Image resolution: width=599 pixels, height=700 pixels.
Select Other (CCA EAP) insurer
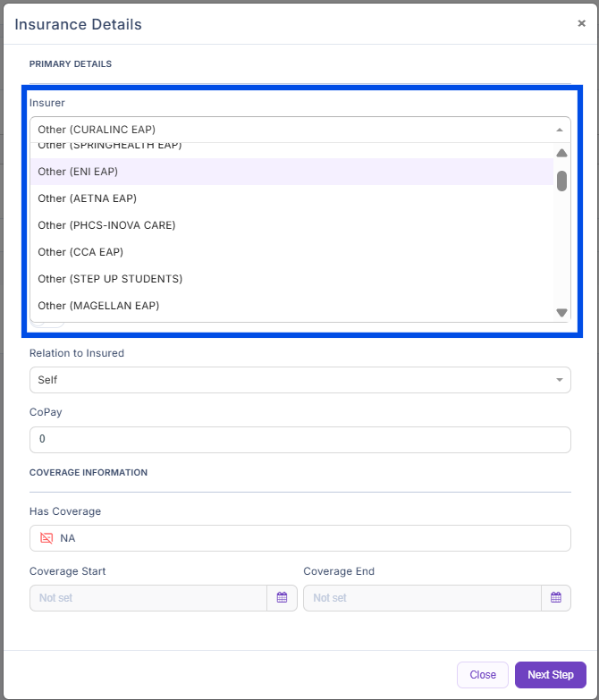point(291,252)
